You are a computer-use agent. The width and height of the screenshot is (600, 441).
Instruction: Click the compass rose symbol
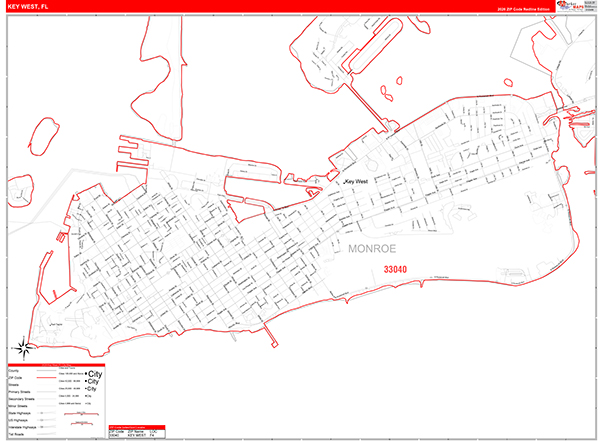click(x=23, y=348)
